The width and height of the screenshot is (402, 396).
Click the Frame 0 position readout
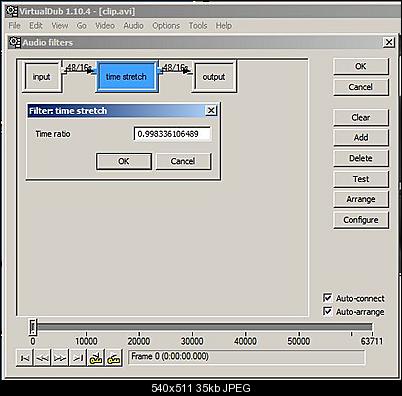[246, 357]
